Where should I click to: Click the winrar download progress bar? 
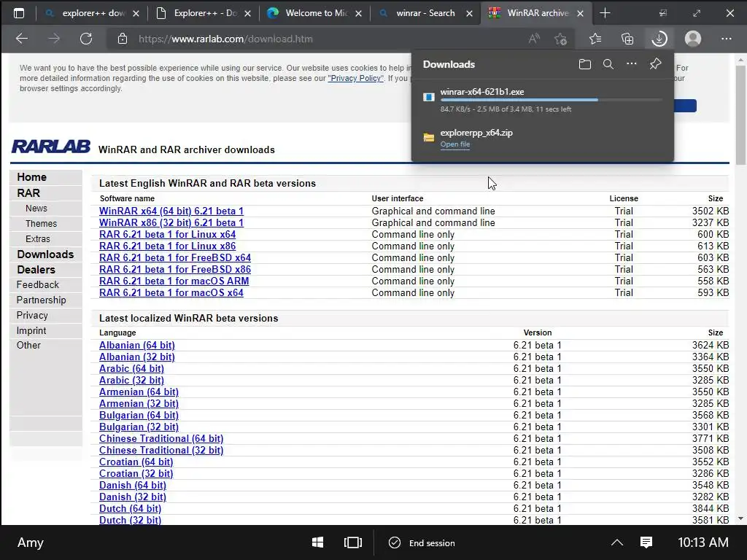551,100
